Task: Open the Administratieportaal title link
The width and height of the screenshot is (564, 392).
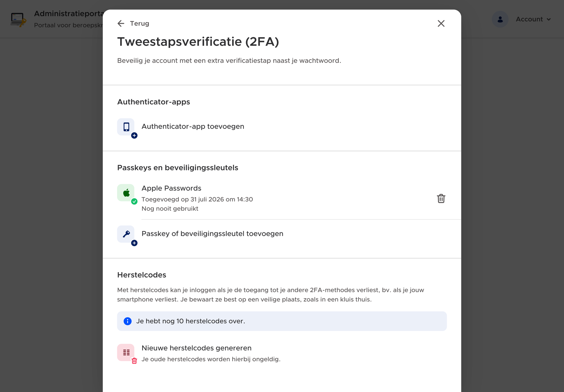Action: (69, 14)
